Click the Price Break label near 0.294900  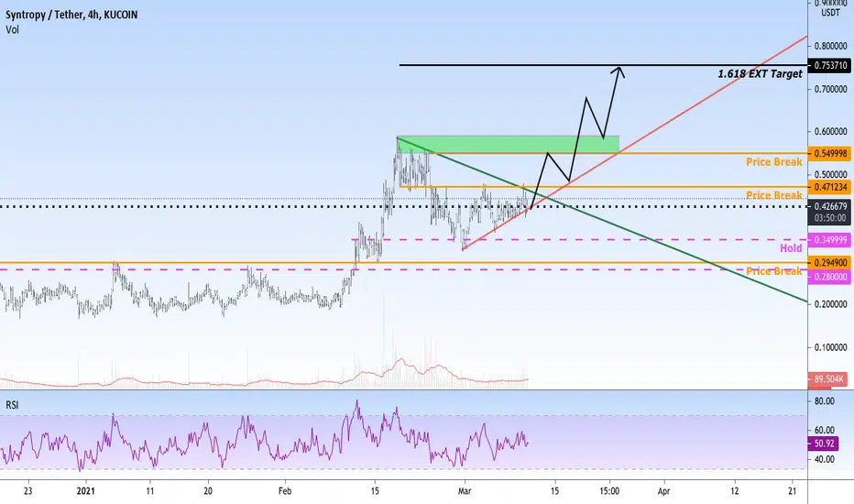(774, 271)
